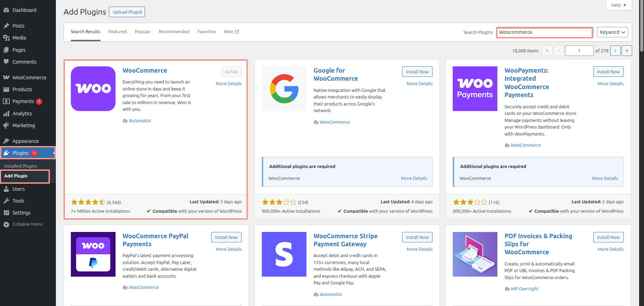Click the WP Overnight author link
The height and width of the screenshot is (306, 644).
pyautogui.click(x=525, y=289)
